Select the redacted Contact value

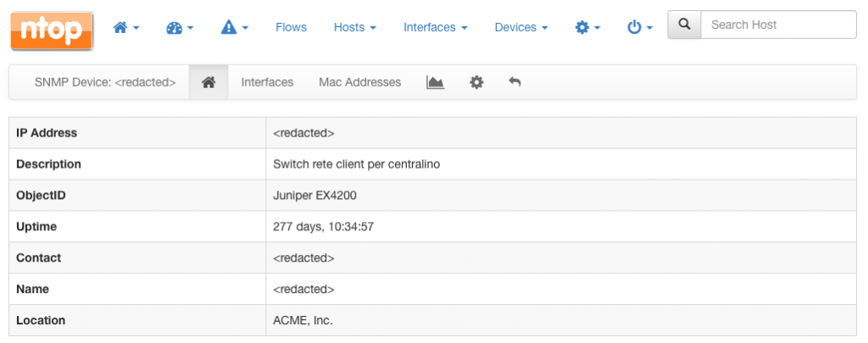tap(304, 257)
